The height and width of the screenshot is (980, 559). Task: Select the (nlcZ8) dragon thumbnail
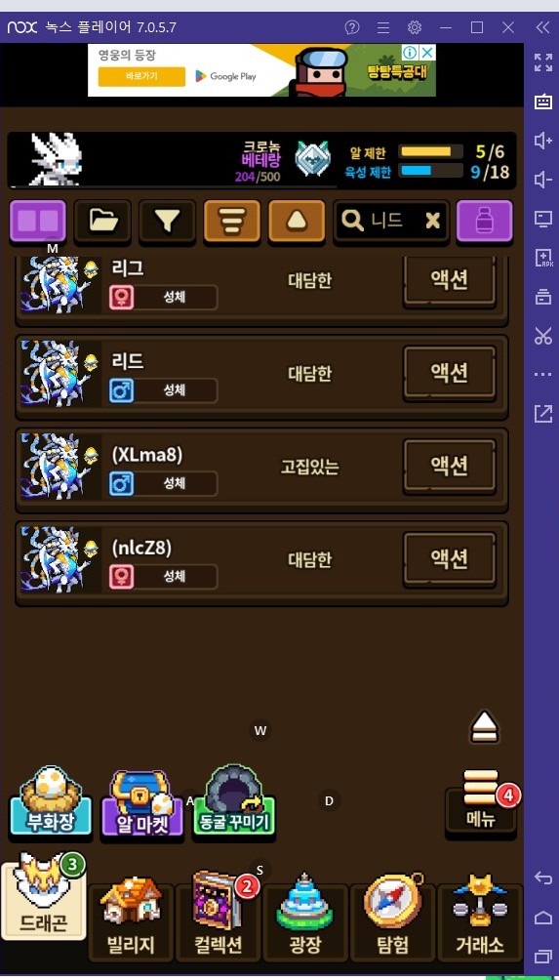tap(60, 559)
